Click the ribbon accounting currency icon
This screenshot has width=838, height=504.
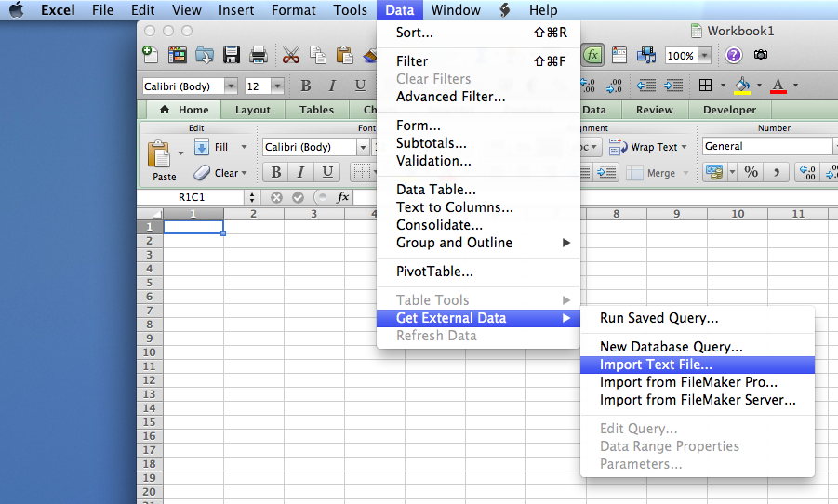714,172
